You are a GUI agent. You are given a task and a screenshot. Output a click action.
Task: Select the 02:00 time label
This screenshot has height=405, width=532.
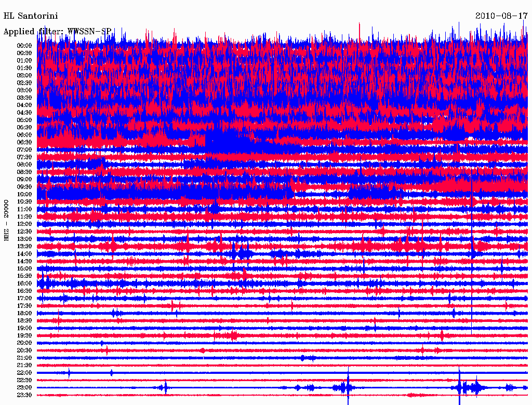tap(24, 76)
